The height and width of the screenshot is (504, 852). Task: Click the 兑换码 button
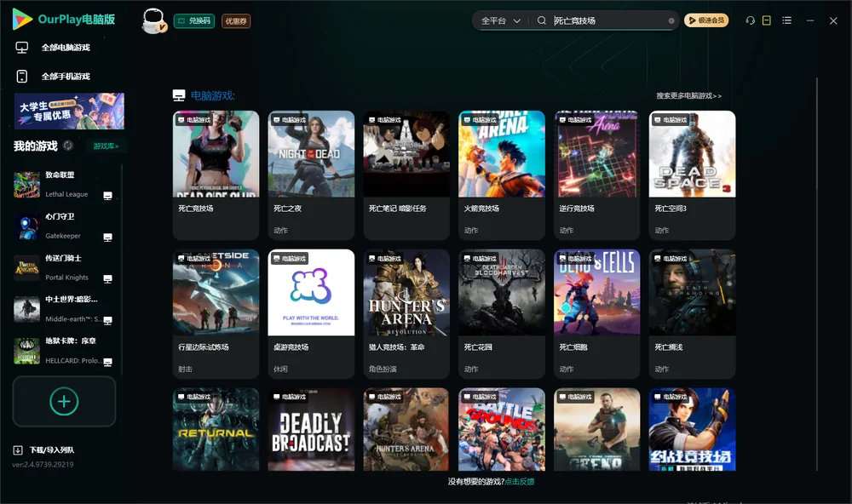(x=194, y=21)
